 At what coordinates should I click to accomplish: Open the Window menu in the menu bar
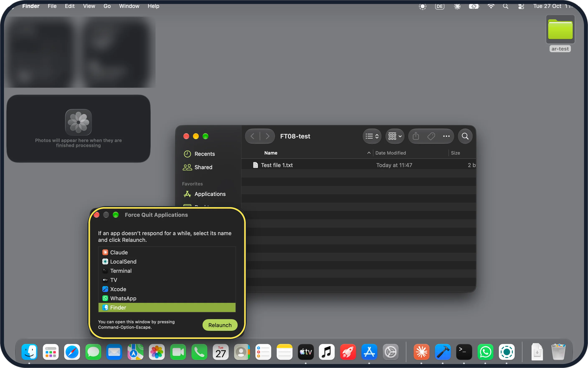coord(129,6)
